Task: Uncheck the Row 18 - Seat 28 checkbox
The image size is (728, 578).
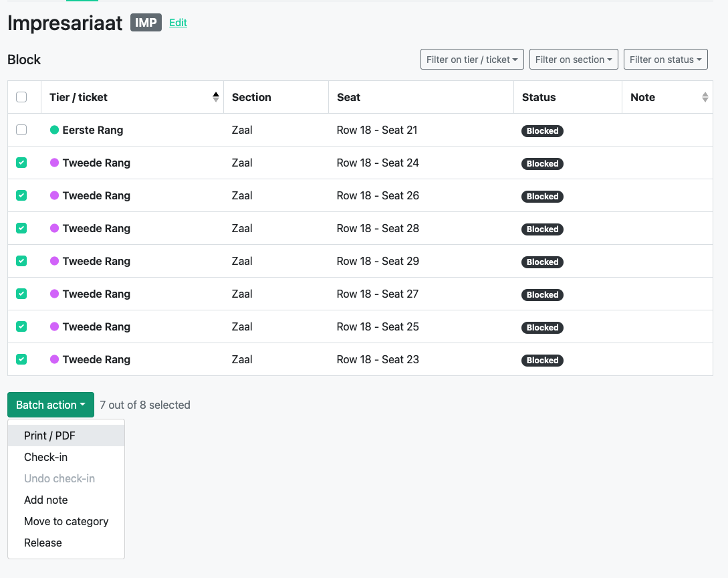Action: pos(21,228)
